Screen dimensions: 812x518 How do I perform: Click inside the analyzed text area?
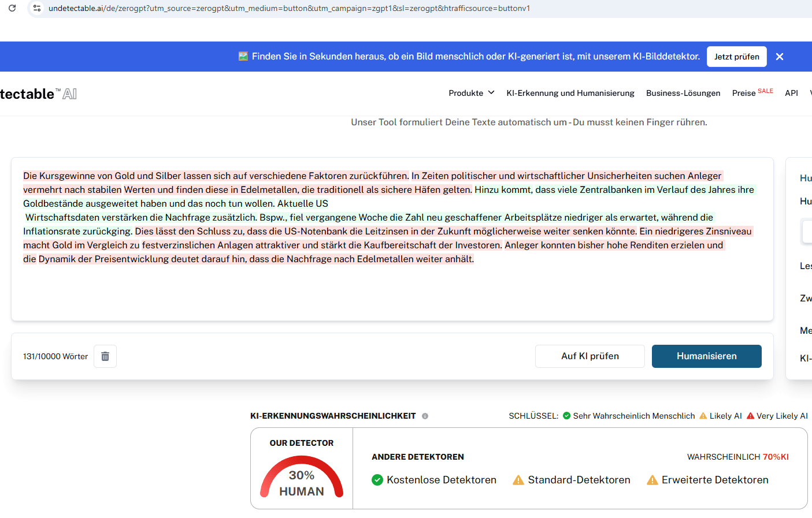(392, 239)
